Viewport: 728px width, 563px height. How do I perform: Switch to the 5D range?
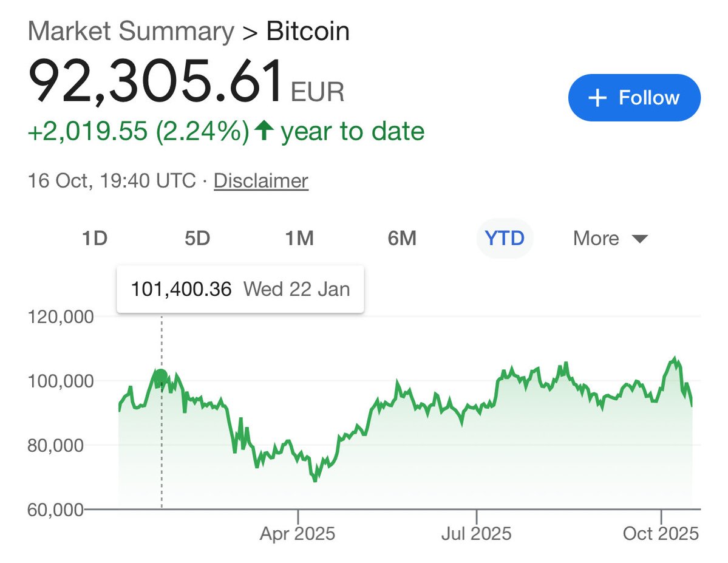click(197, 238)
